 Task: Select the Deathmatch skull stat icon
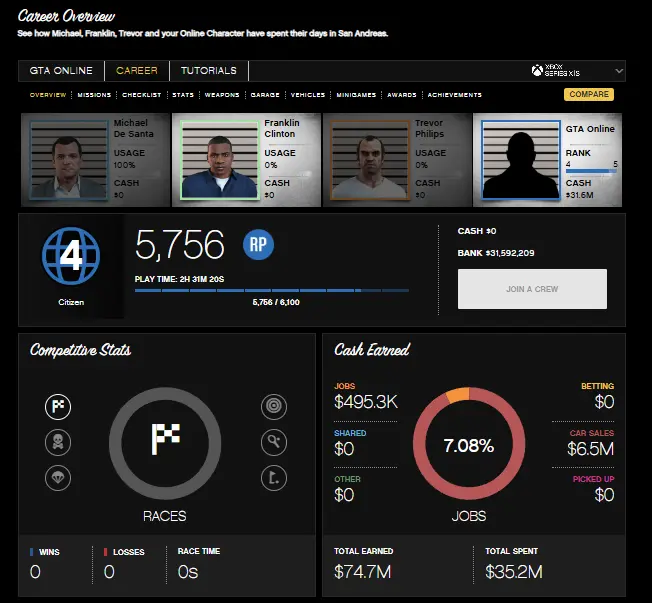(58, 442)
